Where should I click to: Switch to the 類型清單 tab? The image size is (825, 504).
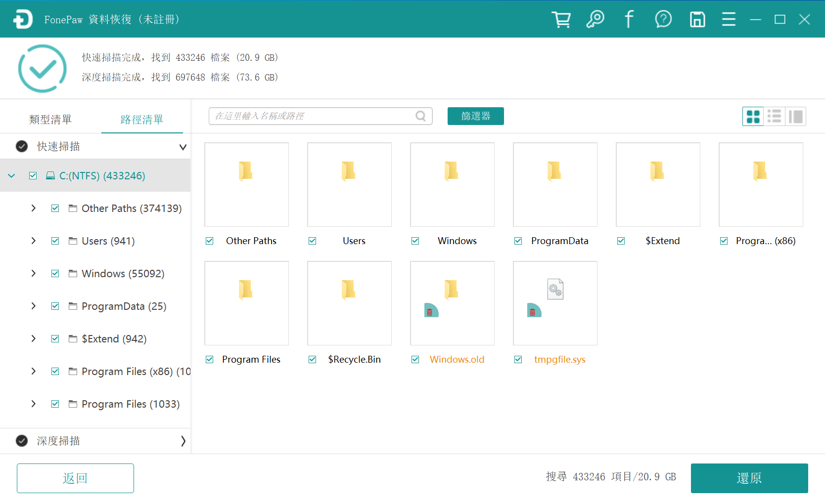[50, 119]
